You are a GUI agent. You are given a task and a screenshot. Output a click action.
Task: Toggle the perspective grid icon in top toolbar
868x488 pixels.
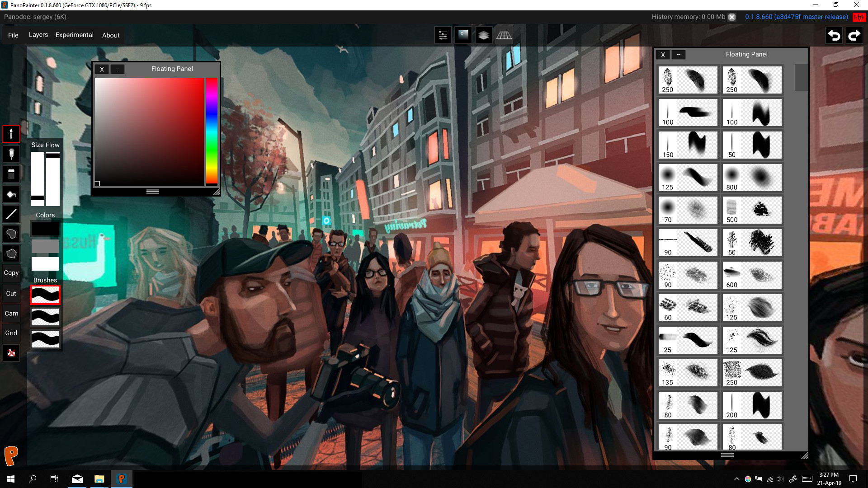coord(504,35)
